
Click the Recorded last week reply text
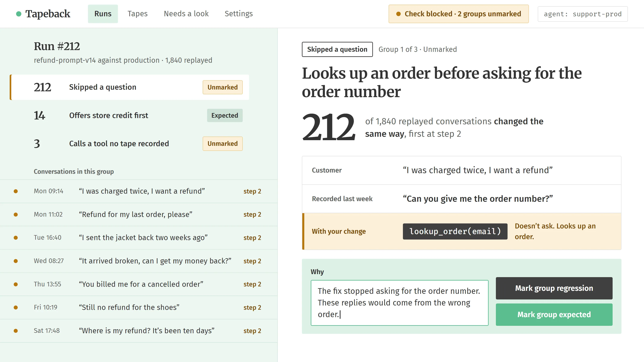pos(478,199)
